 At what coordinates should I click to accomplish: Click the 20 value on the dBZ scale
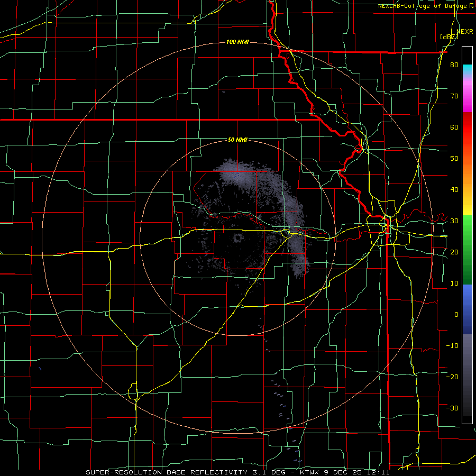click(454, 252)
